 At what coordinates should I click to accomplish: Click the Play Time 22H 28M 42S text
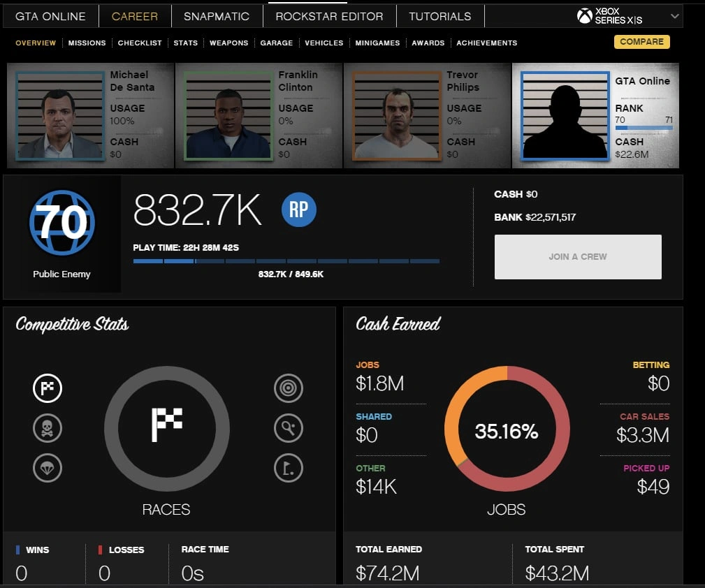186,248
